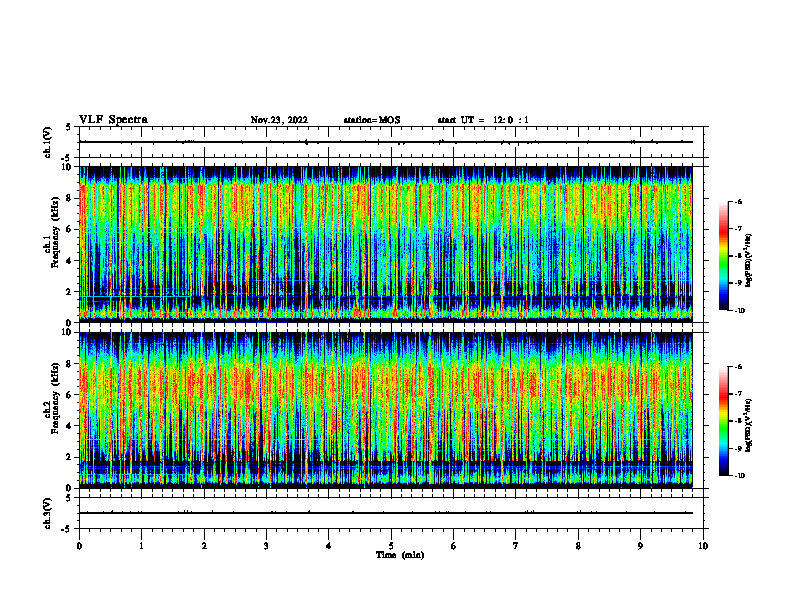Select the "start UT = 12:0 :1" label

483,120
